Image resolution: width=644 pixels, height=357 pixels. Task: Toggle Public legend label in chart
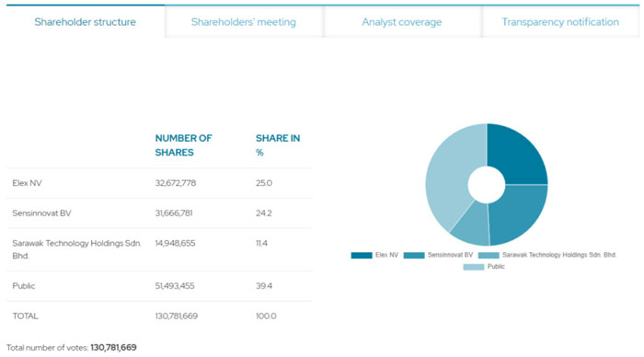(496, 267)
